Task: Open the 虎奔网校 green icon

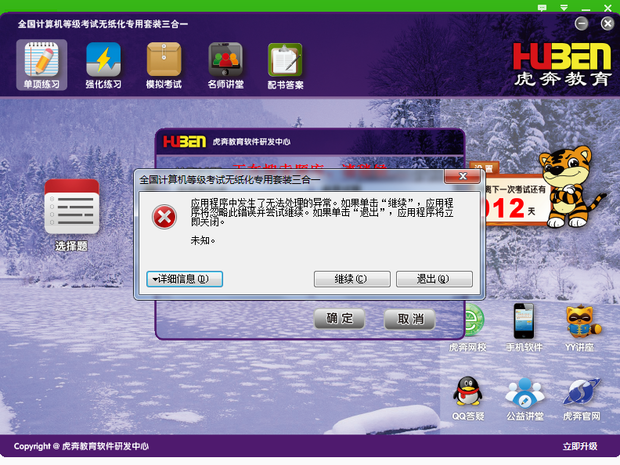Action: 469,327
